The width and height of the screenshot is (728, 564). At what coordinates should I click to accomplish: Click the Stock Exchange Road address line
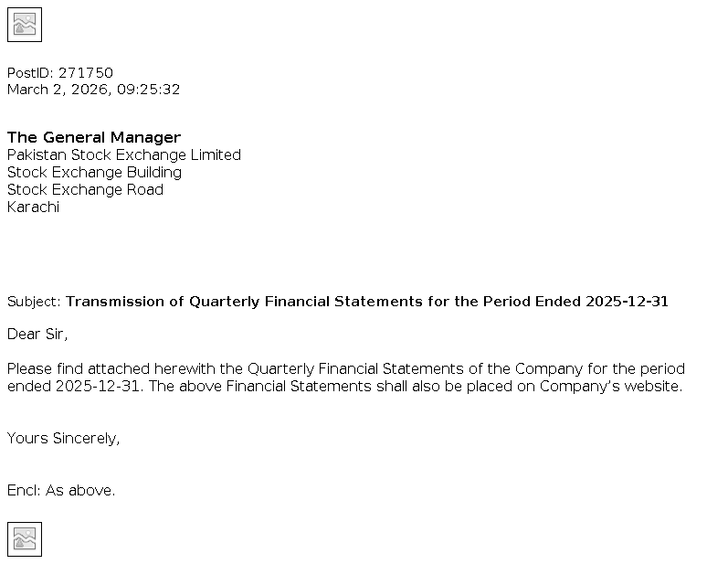pos(86,189)
